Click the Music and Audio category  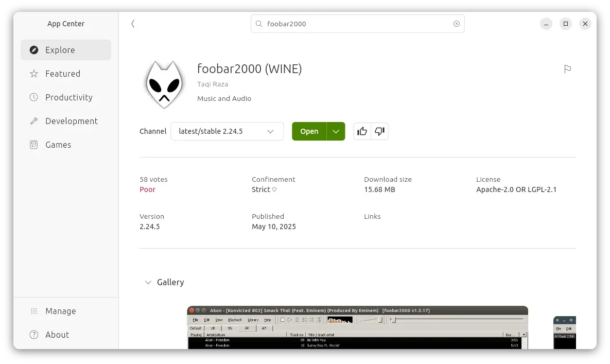point(224,98)
